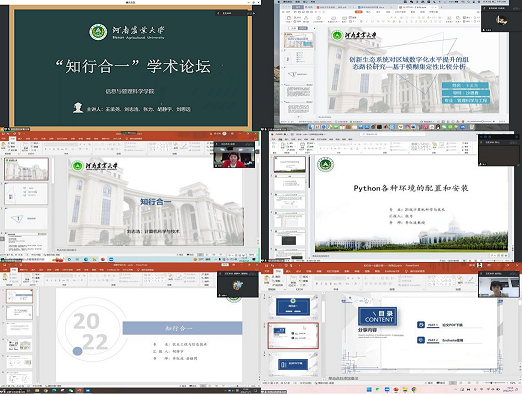Open the Windows 11 Start button
Screen dimensions: 522x394
point(369,389)
